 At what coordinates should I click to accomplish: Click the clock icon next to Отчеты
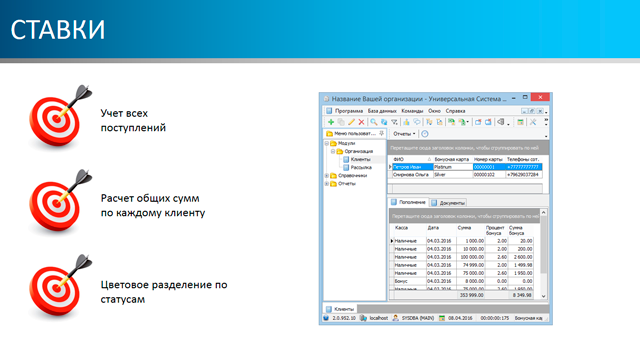click(x=424, y=134)
